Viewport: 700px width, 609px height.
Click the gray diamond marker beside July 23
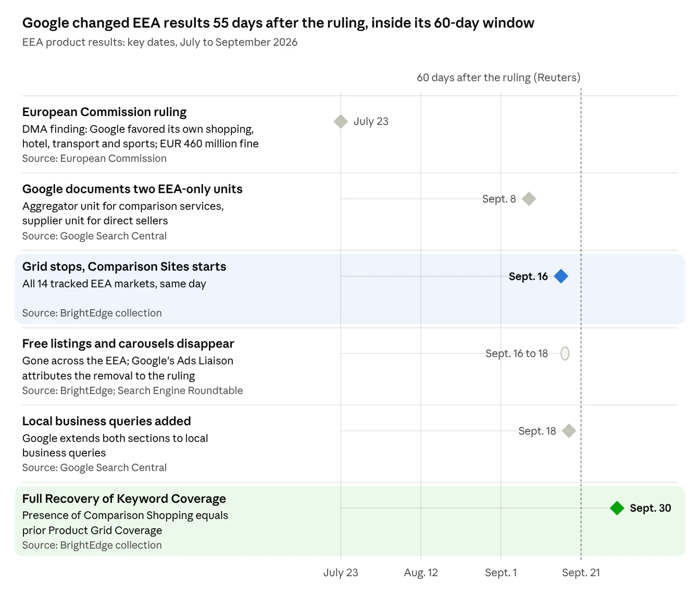[x=341, y=121]
